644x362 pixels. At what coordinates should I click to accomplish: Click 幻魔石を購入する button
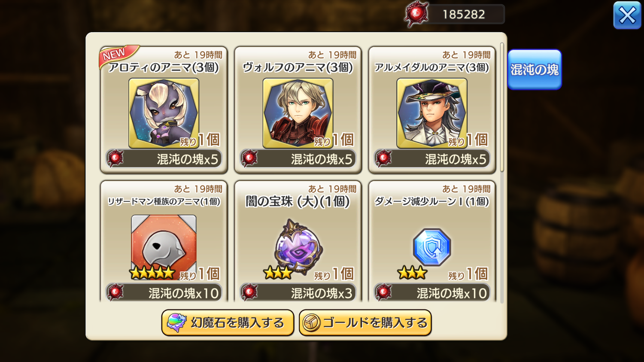(228, 323)
